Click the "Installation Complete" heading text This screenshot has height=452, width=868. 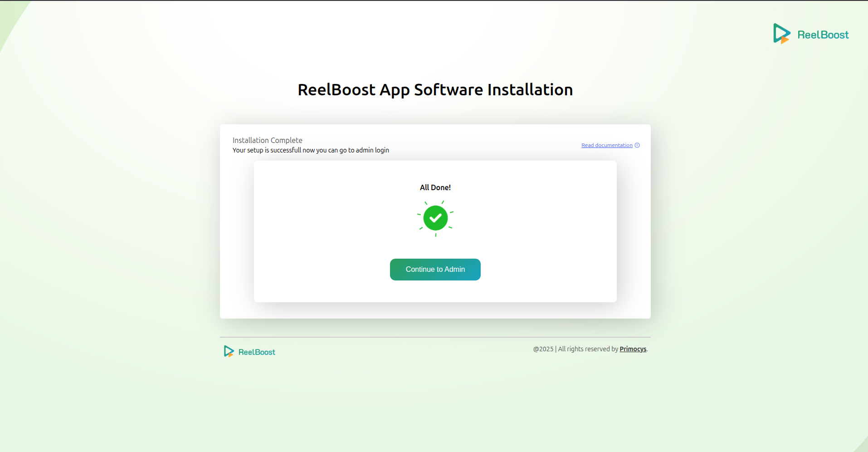point(268,140)
